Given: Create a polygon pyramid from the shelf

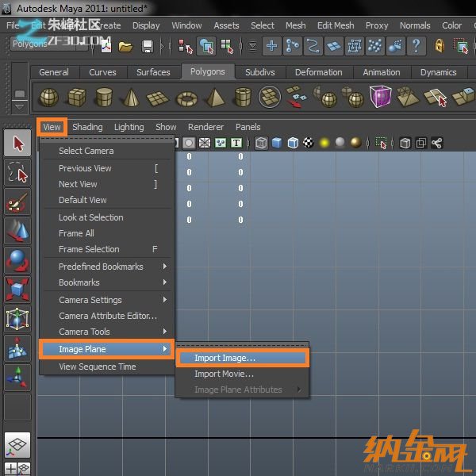Looking at the screenshot, I should 215,97.
